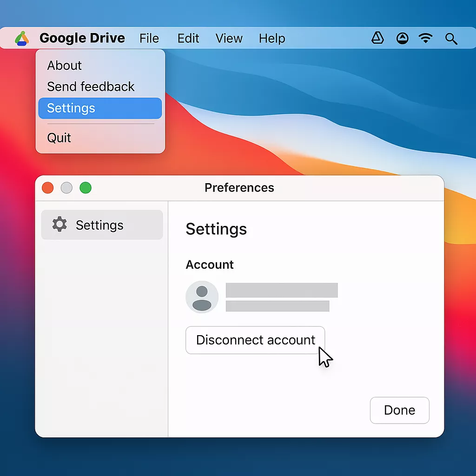Viewport: 476px width, 476px height.
Task: Click the gear icon beside Settings in the sidebar
Action: [59, 225]
